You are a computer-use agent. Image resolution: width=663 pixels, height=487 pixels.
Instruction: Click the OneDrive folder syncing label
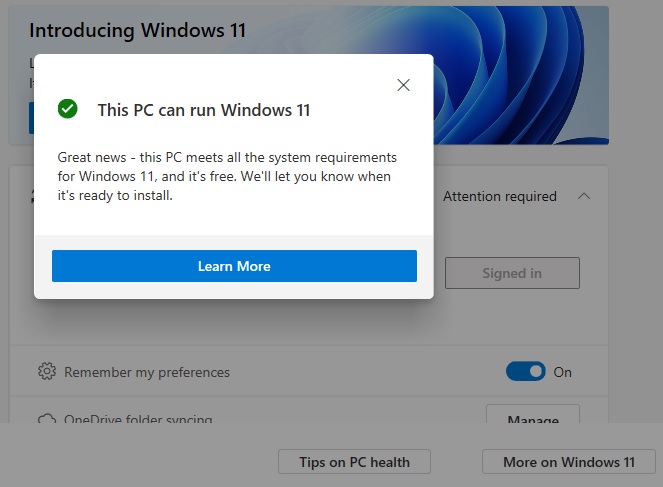point(138,419)
